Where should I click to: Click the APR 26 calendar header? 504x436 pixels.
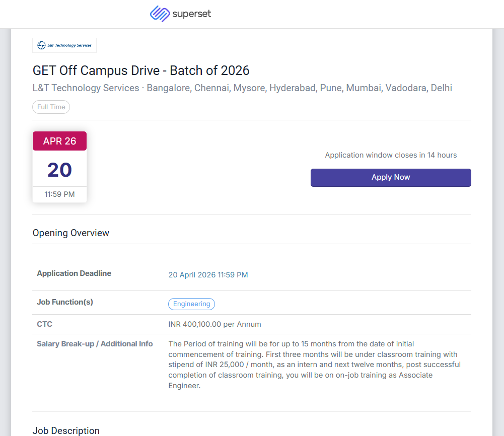59,141
